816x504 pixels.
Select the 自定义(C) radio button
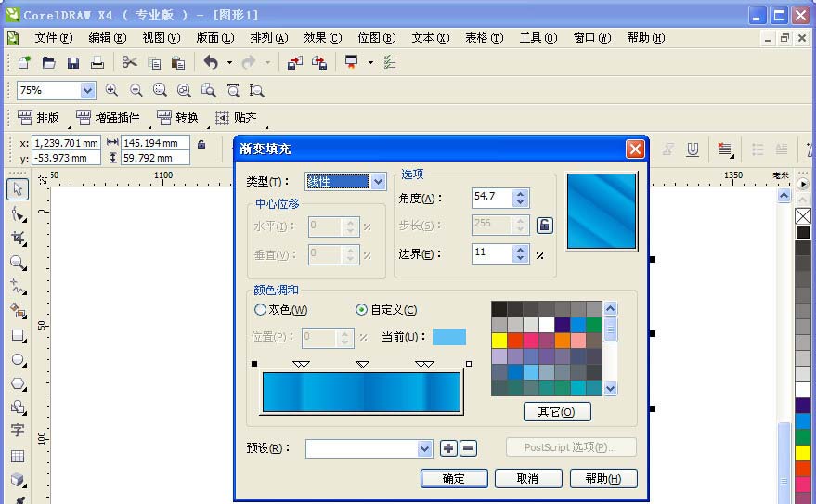coord(361,310)
